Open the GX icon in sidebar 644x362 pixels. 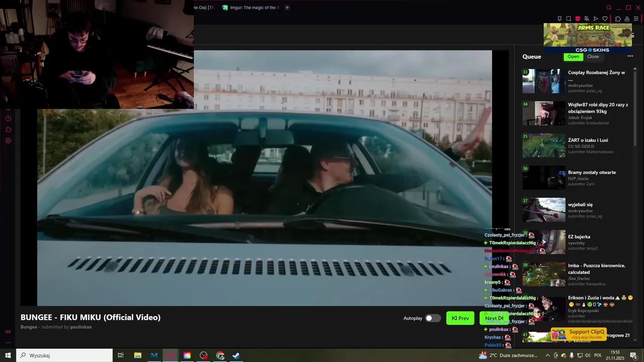click(x=8, y=332)
